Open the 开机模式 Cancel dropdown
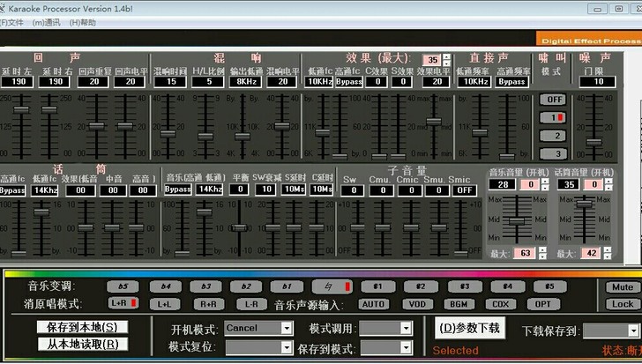The height and width of the screenshot is (364, 642). 287,328
